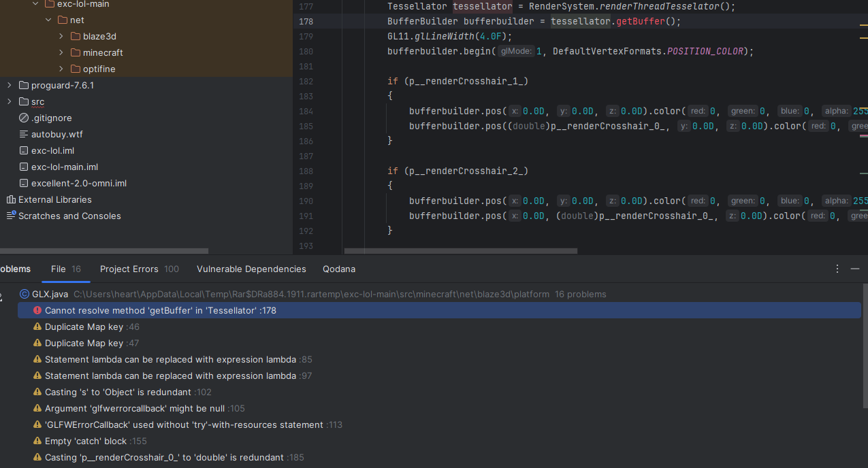Select GLFWErrorCallback try-with-resources warning
This screenshot has height=468, width=868.
pos(440,424)
